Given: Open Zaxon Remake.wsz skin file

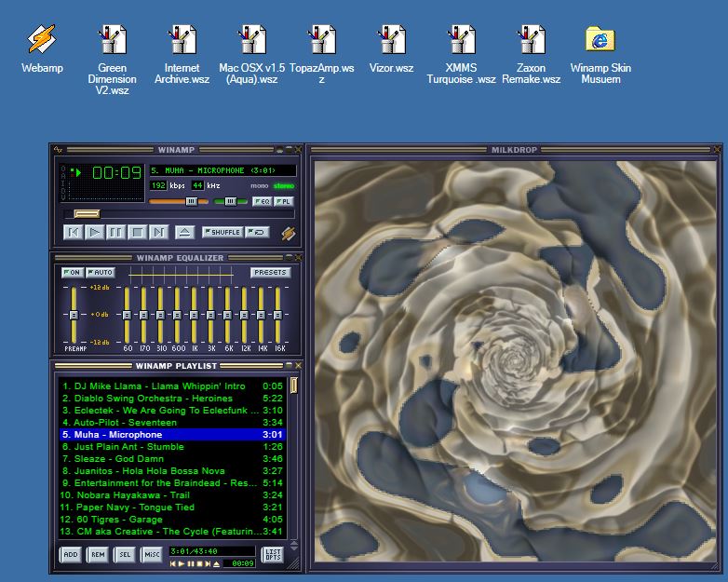Looking at the screenshot, I should click(532, 53).
